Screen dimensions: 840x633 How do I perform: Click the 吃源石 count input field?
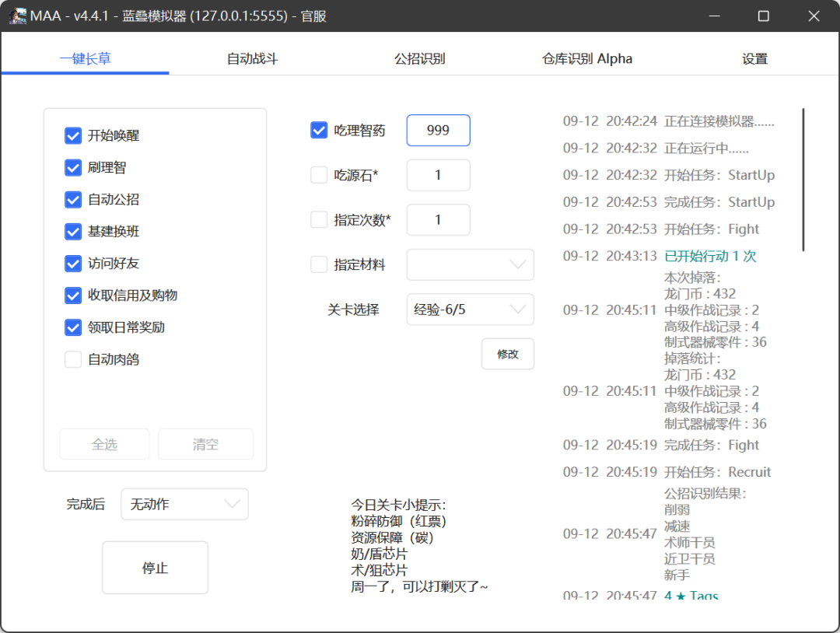438,175
